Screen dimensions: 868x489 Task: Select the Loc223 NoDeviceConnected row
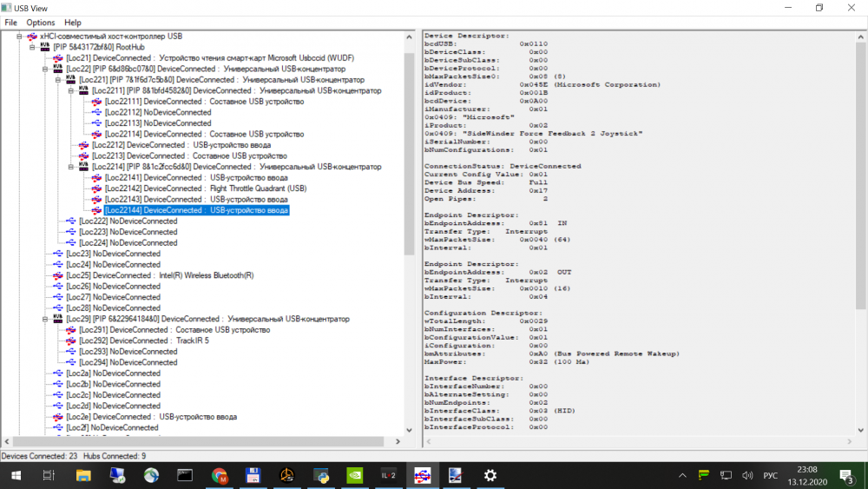click(x=128, y=232)
